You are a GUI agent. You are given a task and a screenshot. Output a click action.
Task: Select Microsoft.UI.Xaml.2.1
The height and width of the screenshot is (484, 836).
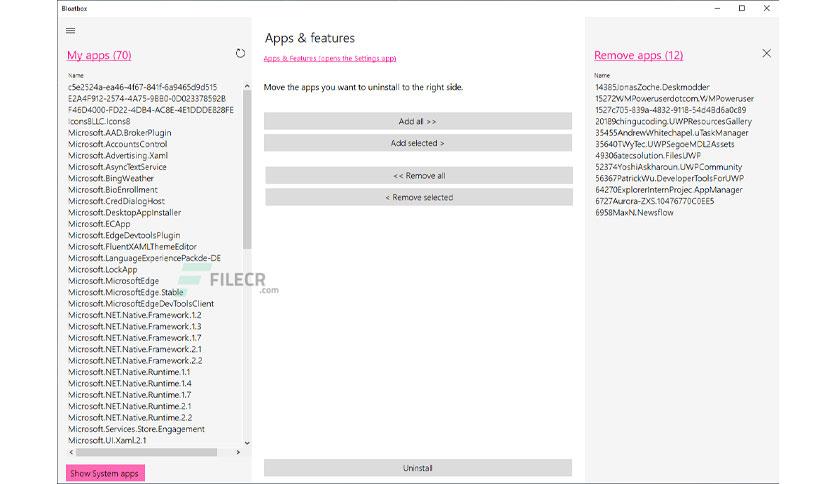(x=107, y=441)
